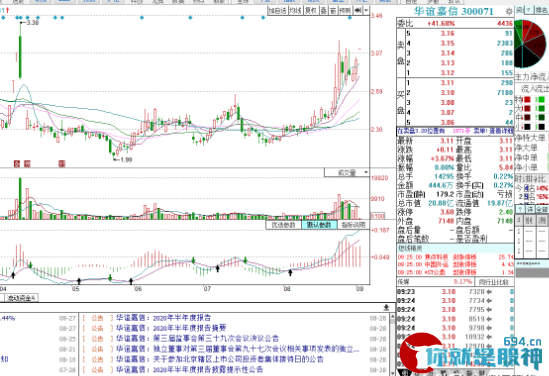This screenshot has height=376, width=549.
Task: Select the 优选参数 parameters tab
Action: point(284,225)
